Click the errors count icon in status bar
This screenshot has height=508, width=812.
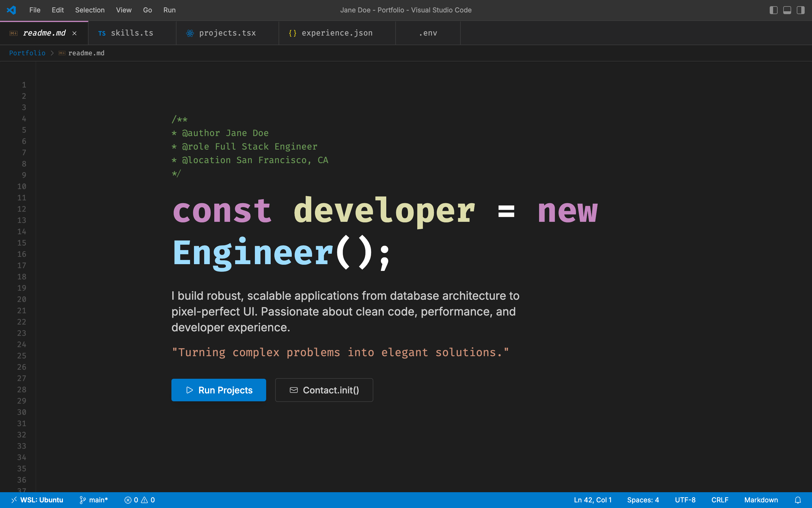pos(128,500)
